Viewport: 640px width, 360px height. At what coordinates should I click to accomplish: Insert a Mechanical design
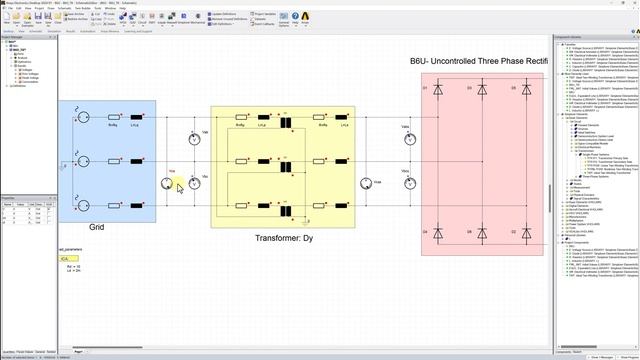coord(198,18)
